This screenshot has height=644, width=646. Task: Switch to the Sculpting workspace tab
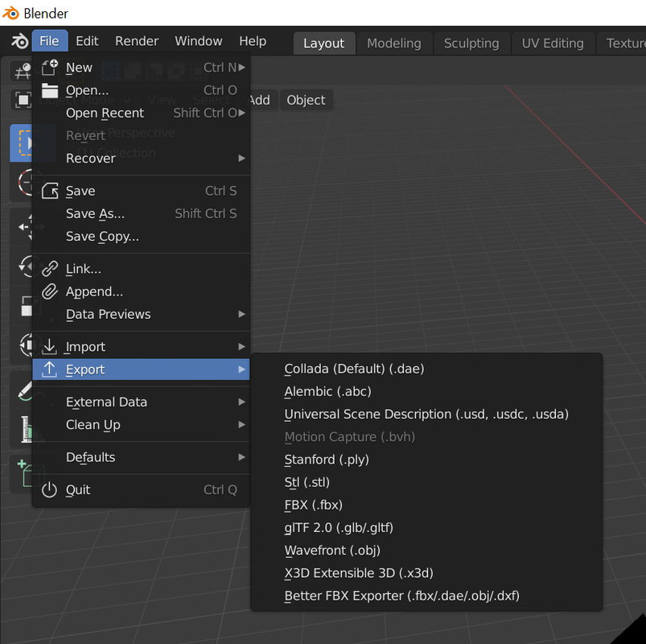[x=471, y=43]
